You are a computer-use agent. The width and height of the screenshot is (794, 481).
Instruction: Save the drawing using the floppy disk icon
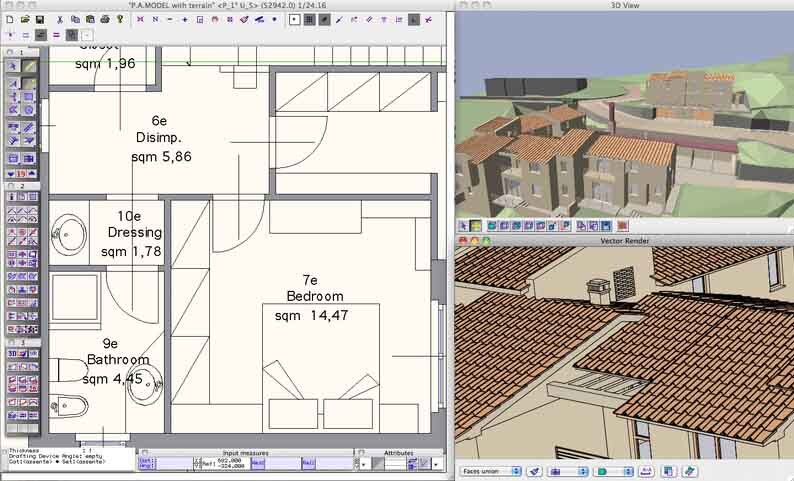click(39, 19)
